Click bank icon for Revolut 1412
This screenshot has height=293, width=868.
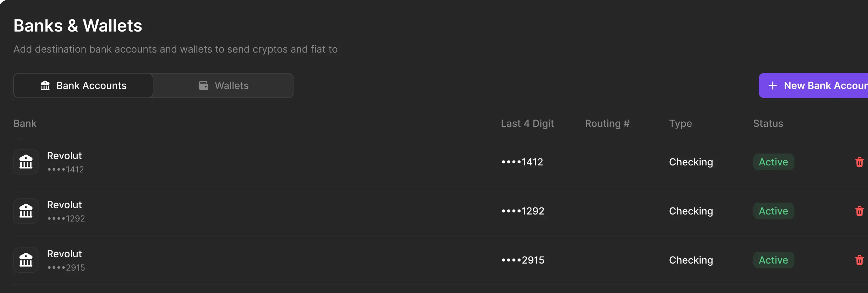click(x=26, y=162)
